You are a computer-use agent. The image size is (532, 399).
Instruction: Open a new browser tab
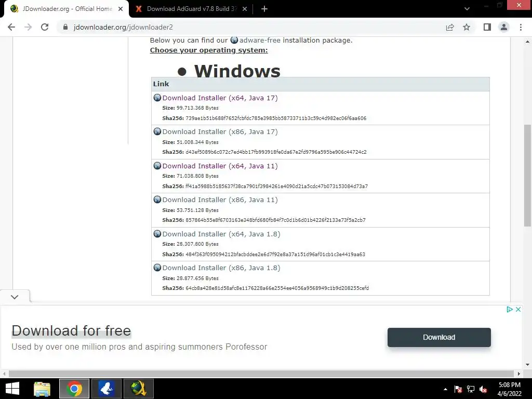pos(264,9)
